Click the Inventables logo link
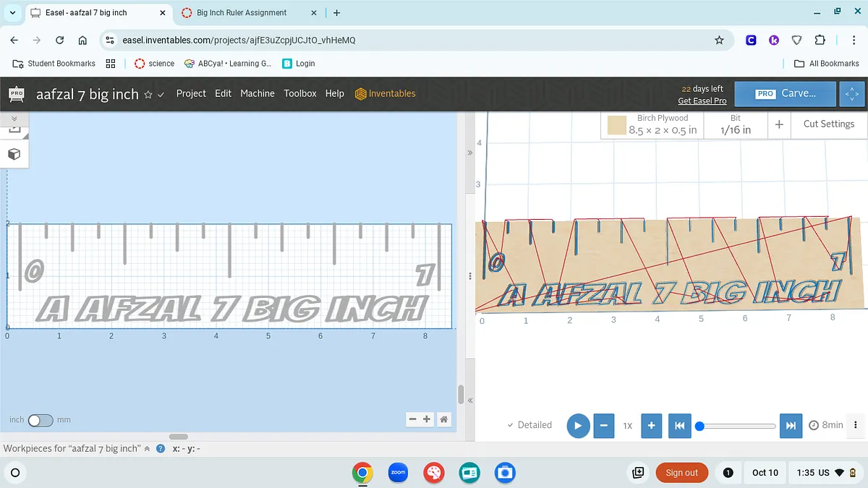Image resolution: width=868 pixels, height=488 pixels. 385,93
